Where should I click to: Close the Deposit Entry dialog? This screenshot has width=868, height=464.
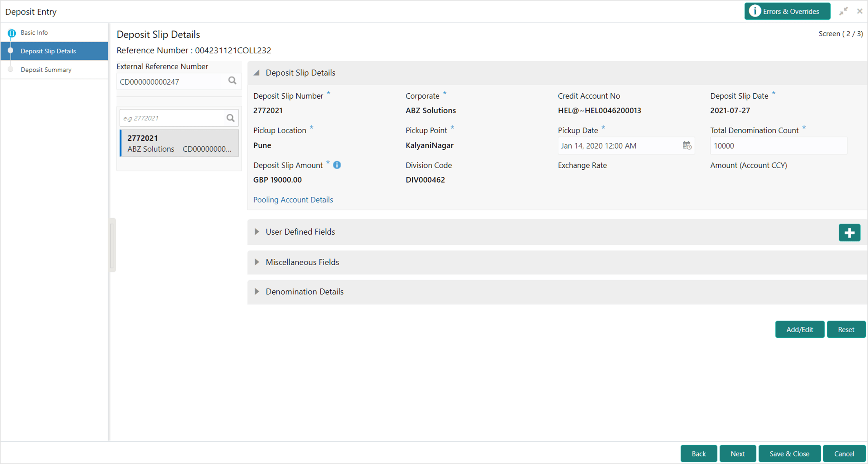[860, 11]
